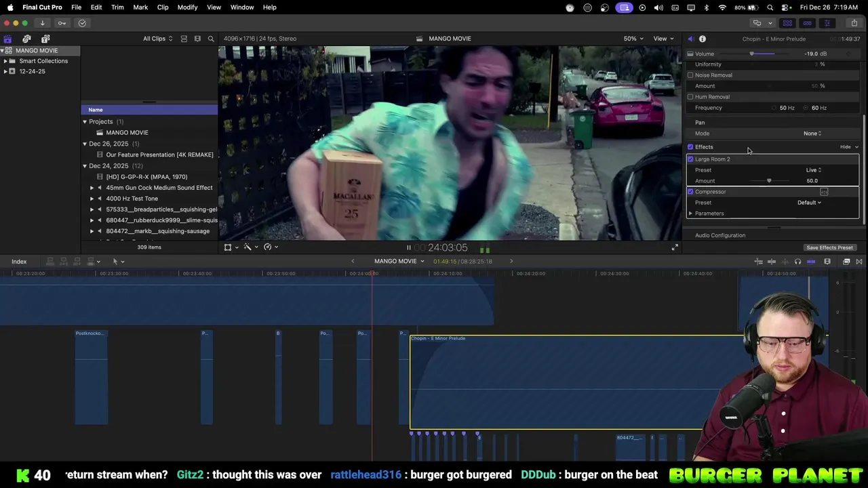Open the viewer 50% zoom dropdown

633,39
